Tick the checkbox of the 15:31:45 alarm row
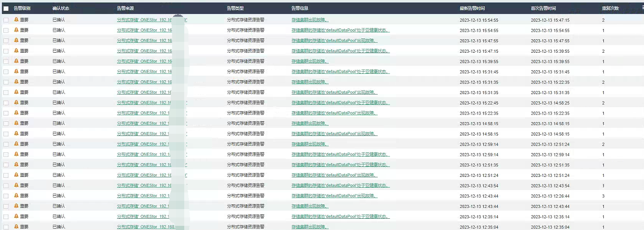 [6, 72]
